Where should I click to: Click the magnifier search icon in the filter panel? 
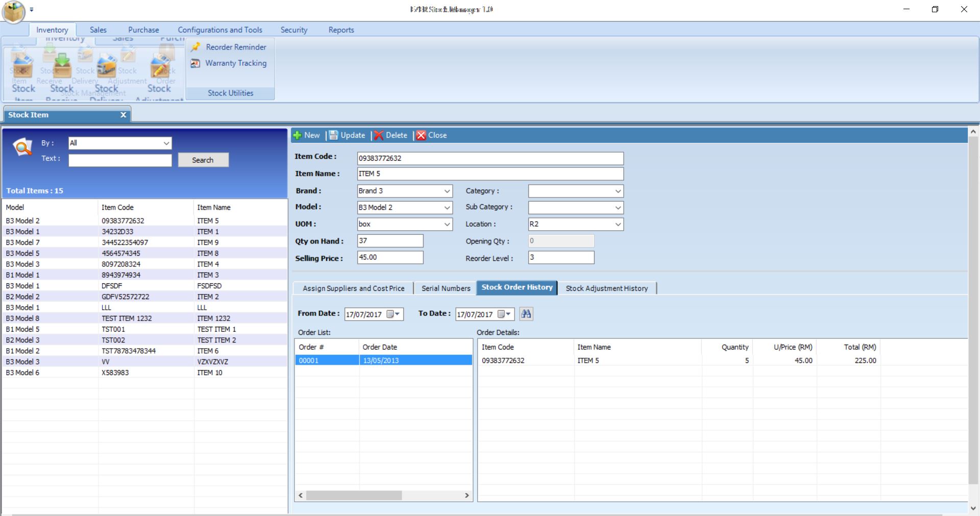[x=22, y=148]
